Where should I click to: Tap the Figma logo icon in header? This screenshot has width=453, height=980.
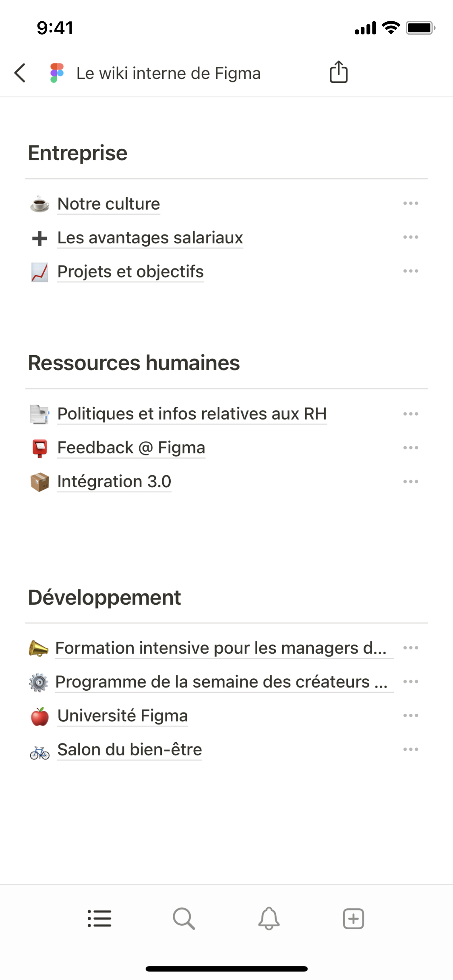pos(57,73)
